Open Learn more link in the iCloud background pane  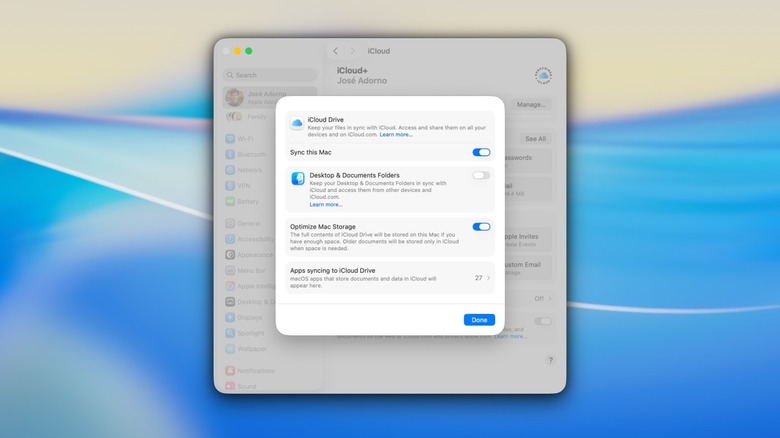click(x=510, y=336)
